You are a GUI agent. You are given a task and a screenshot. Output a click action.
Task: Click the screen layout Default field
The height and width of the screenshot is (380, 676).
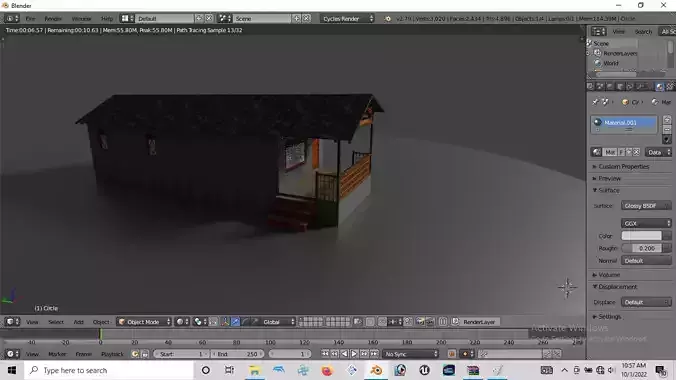point(164,19)
